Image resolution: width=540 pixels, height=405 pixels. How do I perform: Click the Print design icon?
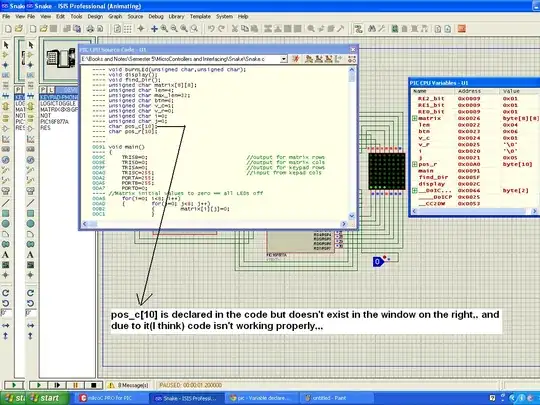(x=90, y=29)
